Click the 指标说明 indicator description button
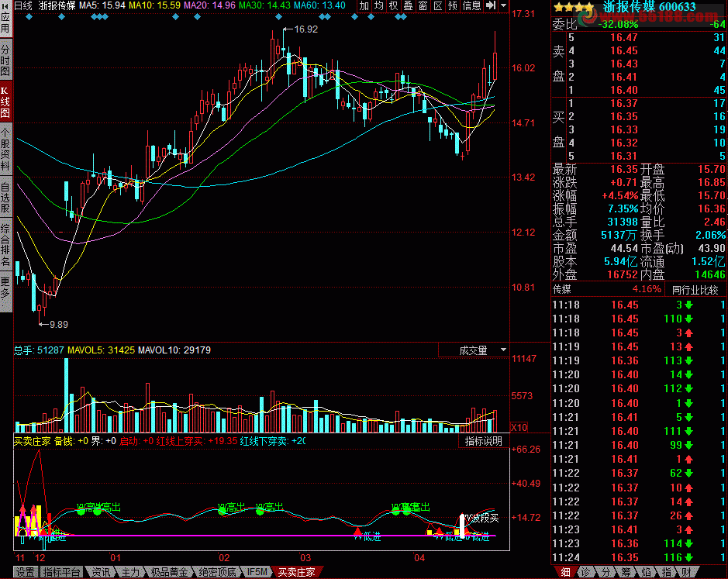Image resolution: width=728 pixels, height=579 pixels. pos(483,441)
